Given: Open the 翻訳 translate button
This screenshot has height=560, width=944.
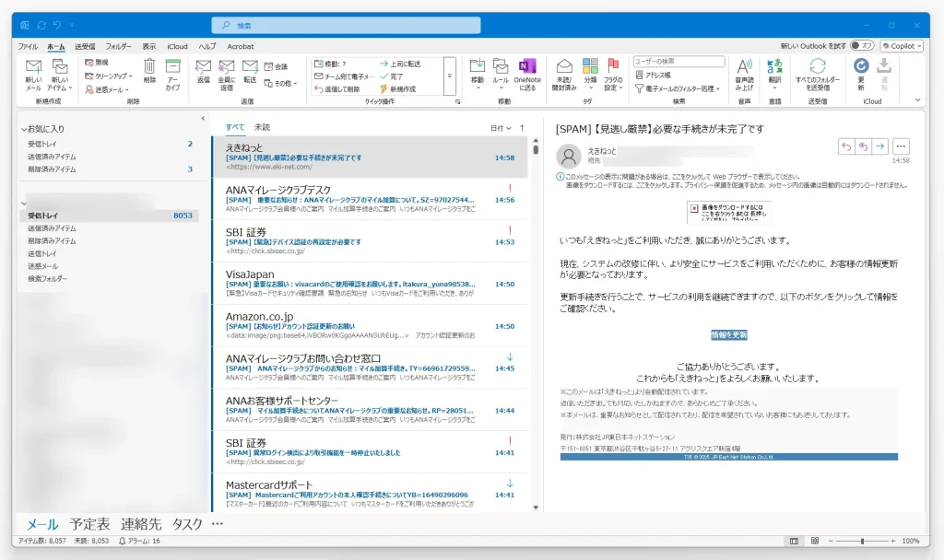Looking at the screenshot, I should click(x=774, y=75).
